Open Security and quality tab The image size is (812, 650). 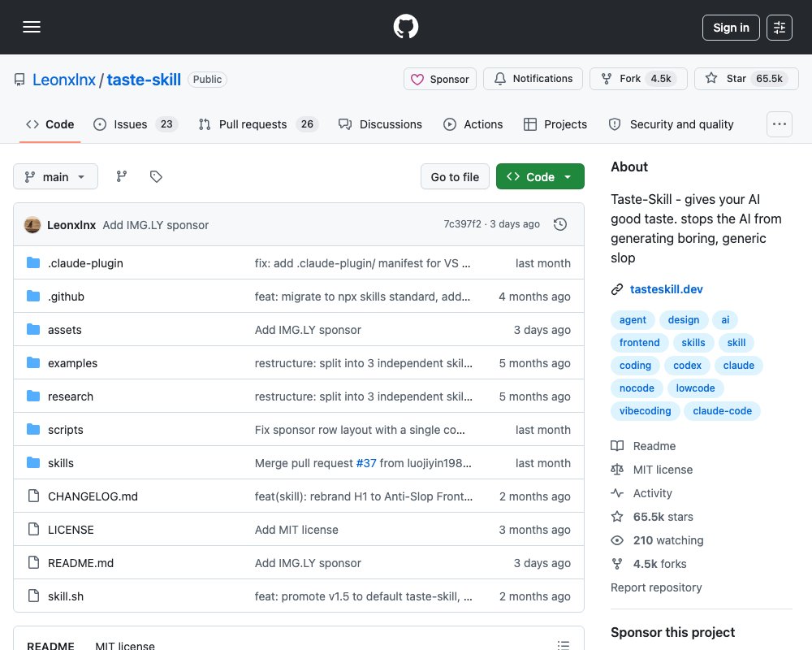point(672,124)
